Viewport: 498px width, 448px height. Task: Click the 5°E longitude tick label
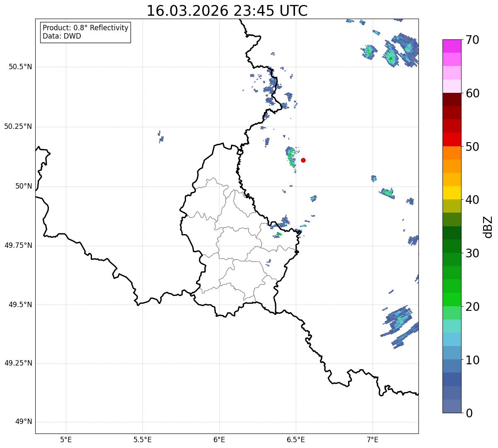66,439
